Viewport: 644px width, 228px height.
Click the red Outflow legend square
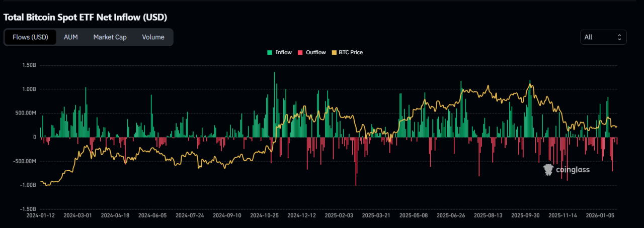click(x=300, y=52)
